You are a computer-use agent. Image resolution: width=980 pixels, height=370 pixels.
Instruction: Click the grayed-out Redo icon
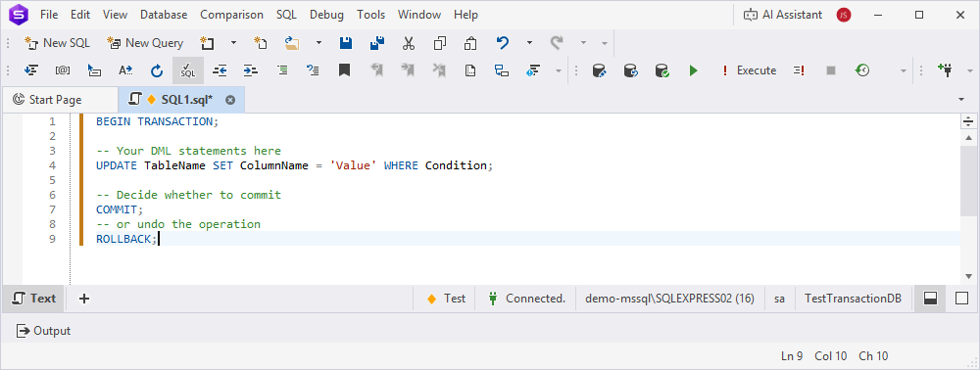[x=557, y=43]
